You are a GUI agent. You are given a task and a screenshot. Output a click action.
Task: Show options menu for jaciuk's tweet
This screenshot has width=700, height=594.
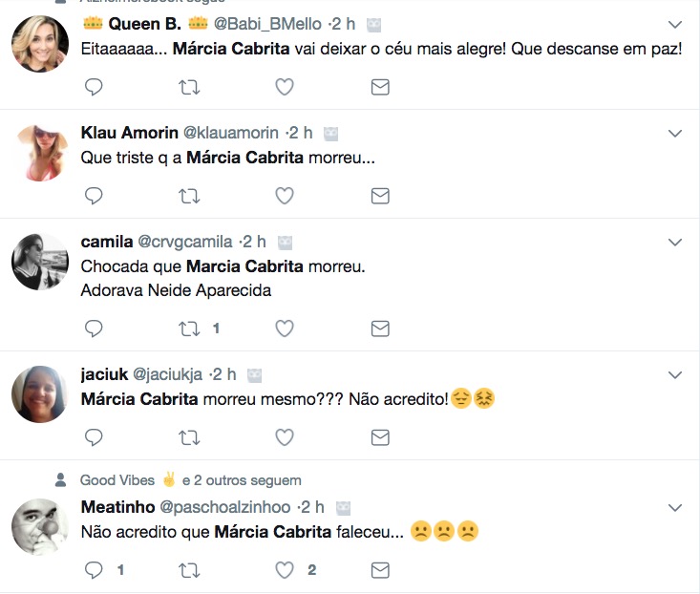point(674,374)
